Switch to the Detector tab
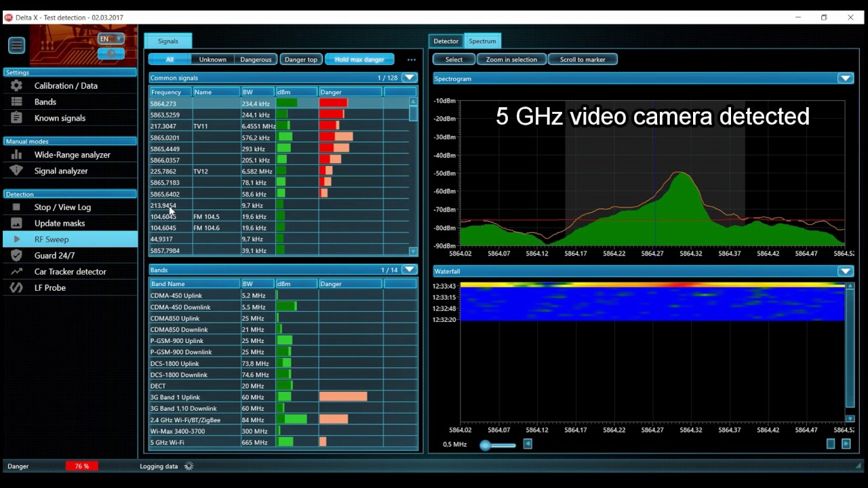 click(x=446, y=41)
